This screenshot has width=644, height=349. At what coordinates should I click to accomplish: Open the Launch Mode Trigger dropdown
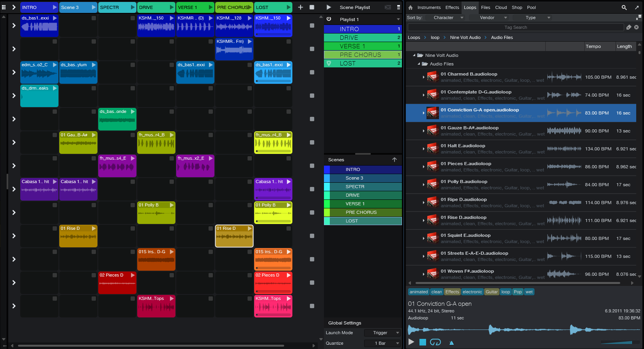coord(382,333)
